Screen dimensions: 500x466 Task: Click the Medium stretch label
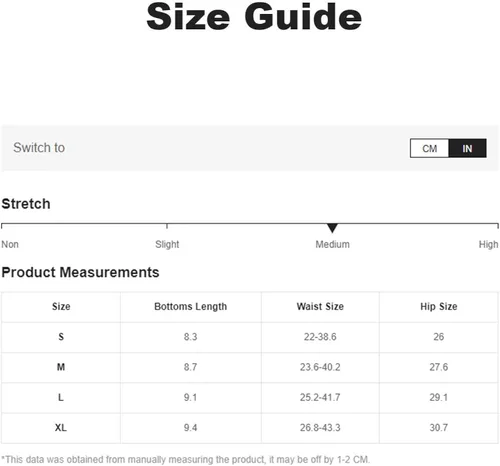(332, 244)
